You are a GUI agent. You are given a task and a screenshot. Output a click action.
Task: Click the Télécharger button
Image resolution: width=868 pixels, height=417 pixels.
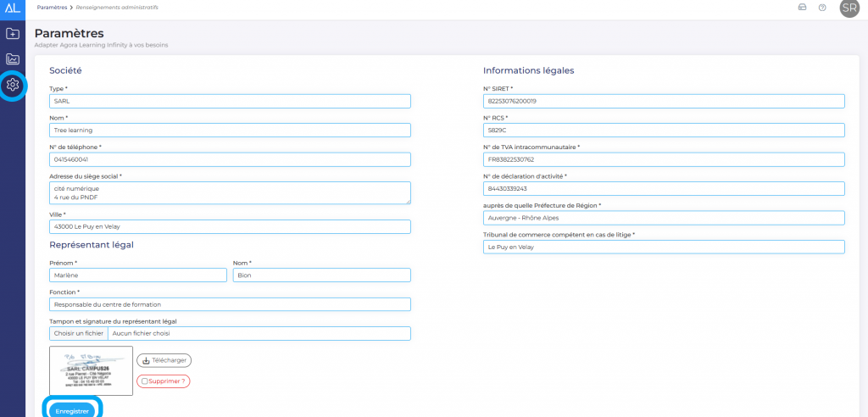[163, 360]
